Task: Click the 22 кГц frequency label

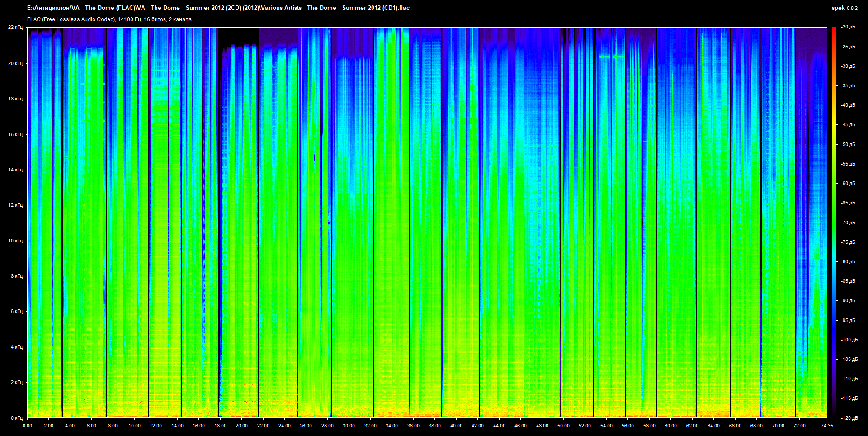Action: [x=15, y=28]
